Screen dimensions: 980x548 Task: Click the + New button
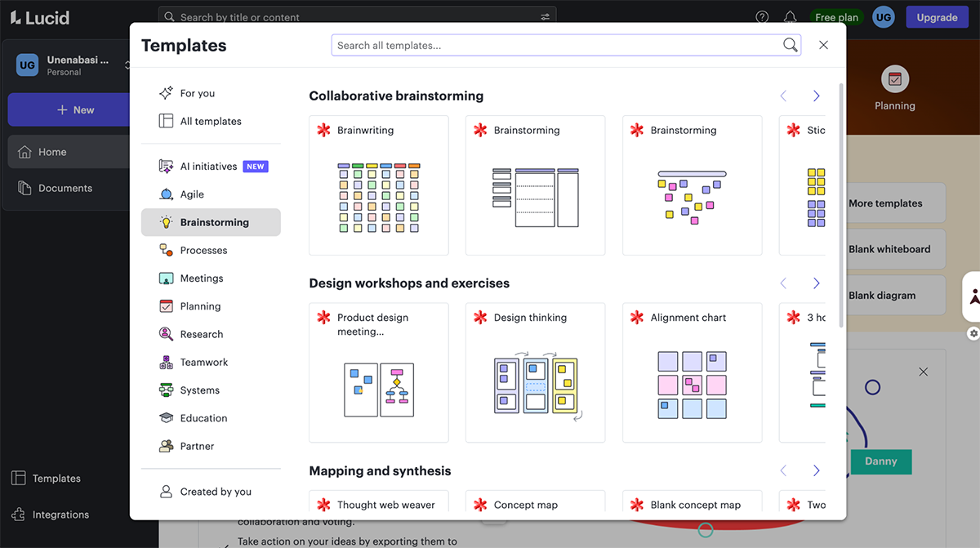tap(76, 109)
